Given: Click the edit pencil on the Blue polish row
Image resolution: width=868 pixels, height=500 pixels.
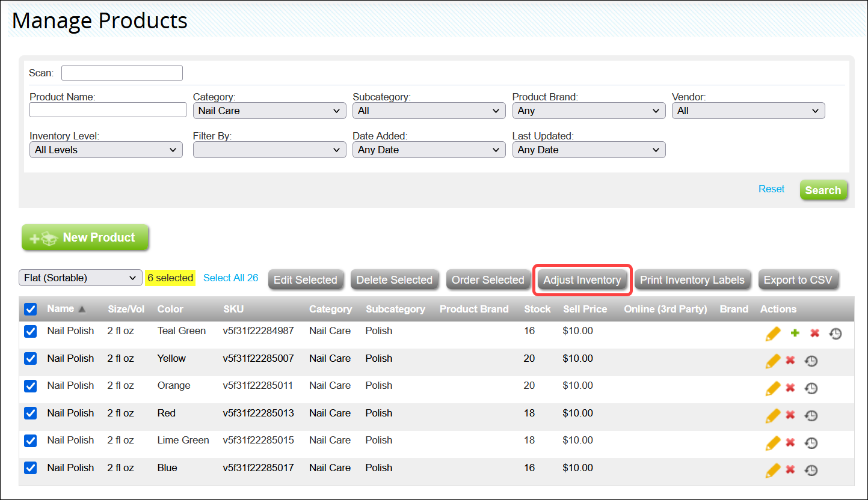Looking at the screenshot, I should (773, 469).
